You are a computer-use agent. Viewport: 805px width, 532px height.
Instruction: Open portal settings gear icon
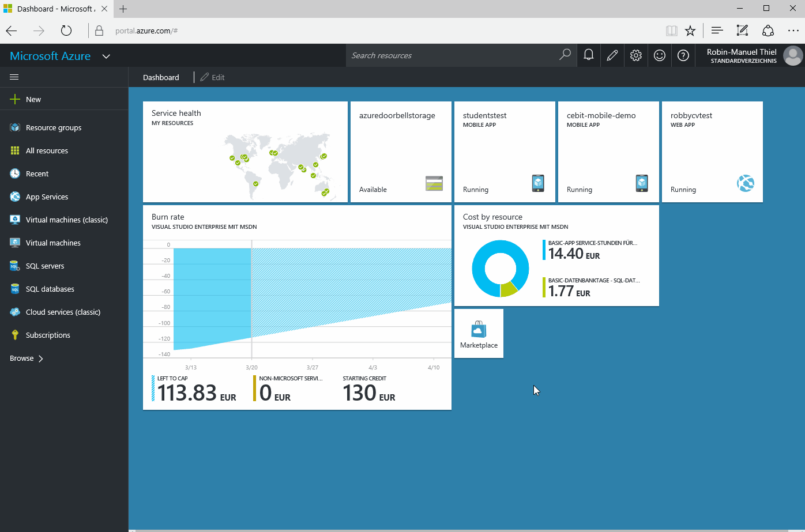(x=635, y=55)
